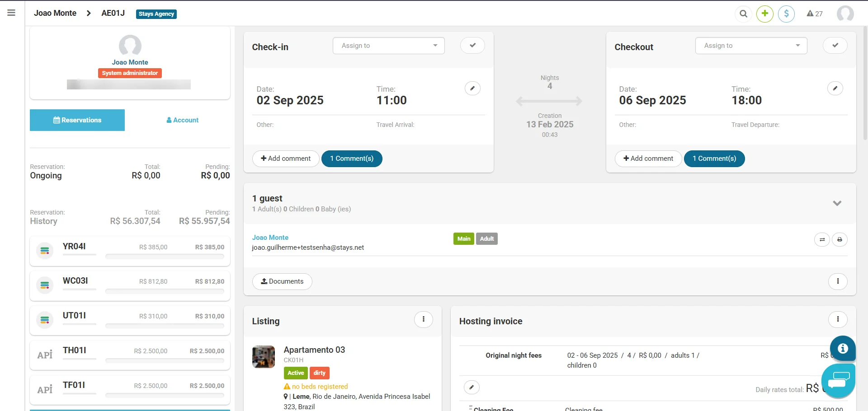
Task: Edit checkout date and time pencil
Action: 835,88
